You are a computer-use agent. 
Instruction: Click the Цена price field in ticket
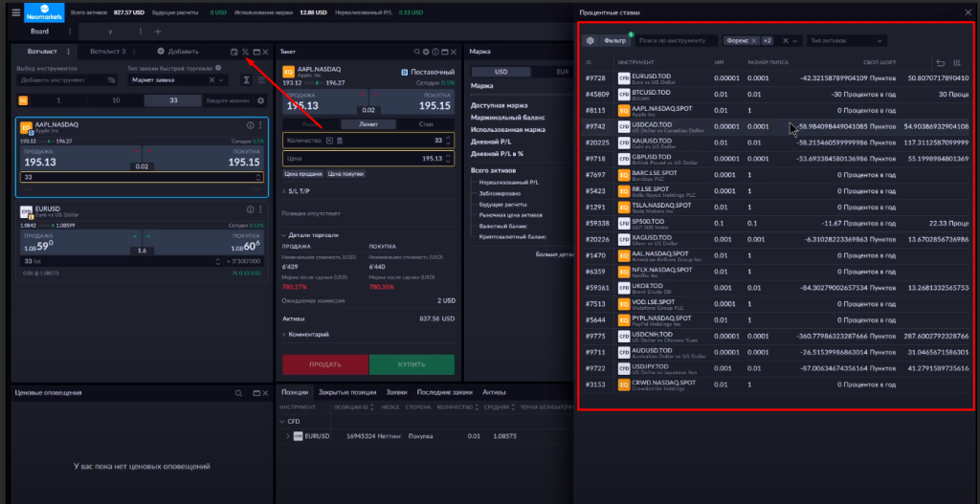coord(368,158)
